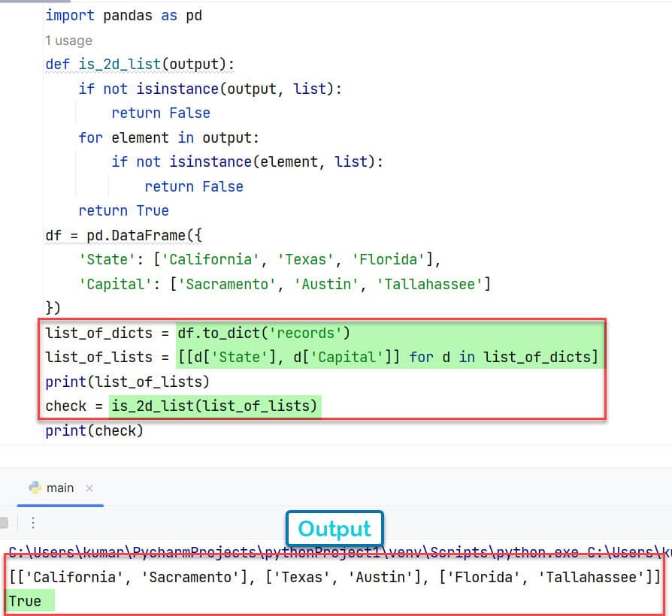Viewport: 672px width, 616px height.
Task: Click the return True statement
Action: click(x=123, y=210)
